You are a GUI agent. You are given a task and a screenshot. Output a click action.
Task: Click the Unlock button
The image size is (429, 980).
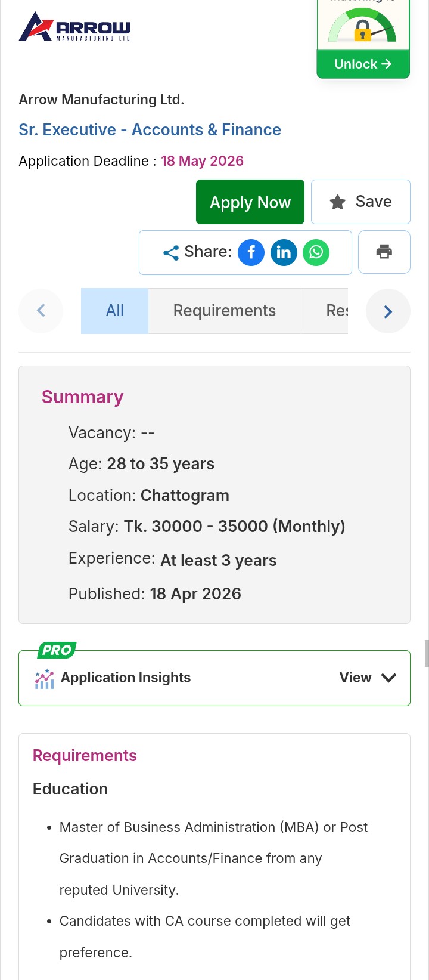tap(363, 64)
